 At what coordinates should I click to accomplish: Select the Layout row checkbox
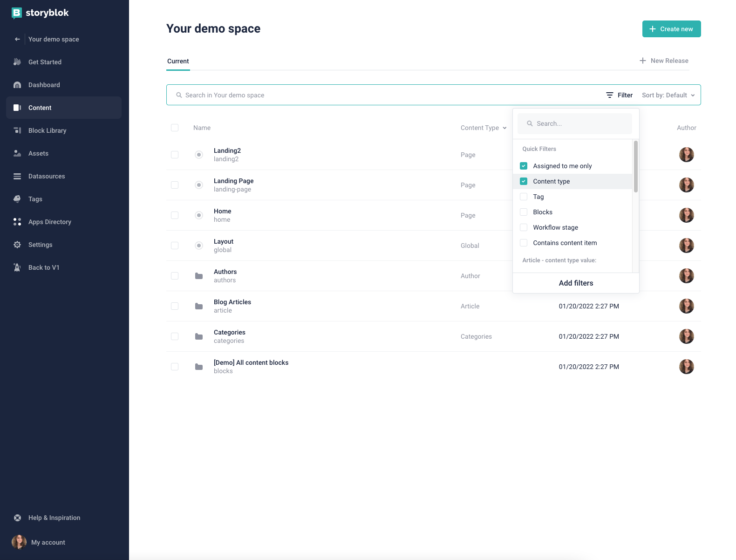tap(175, 246)
